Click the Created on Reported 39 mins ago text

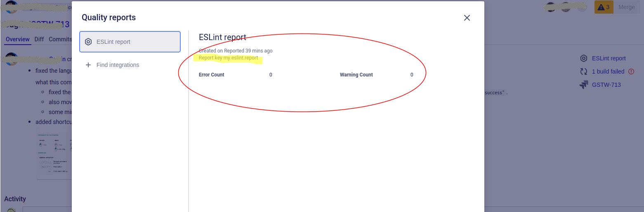[x=236, y=51]
